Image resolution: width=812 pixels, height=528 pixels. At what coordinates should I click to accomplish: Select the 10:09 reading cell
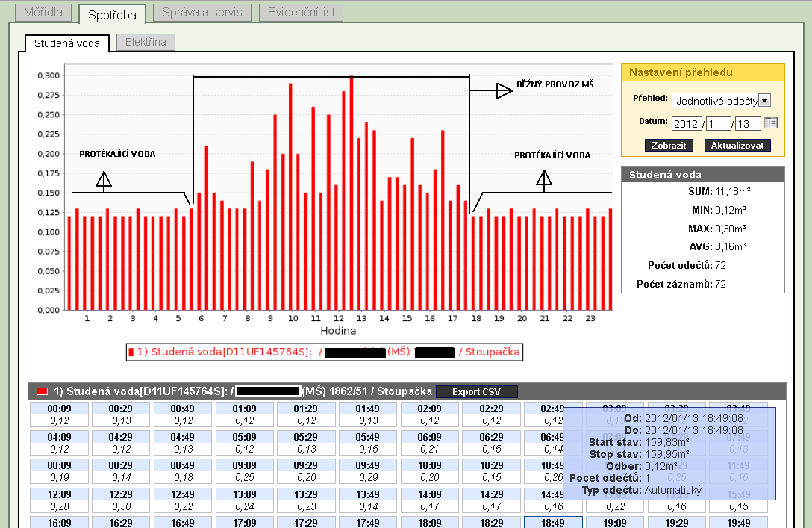tap(430, 471)
